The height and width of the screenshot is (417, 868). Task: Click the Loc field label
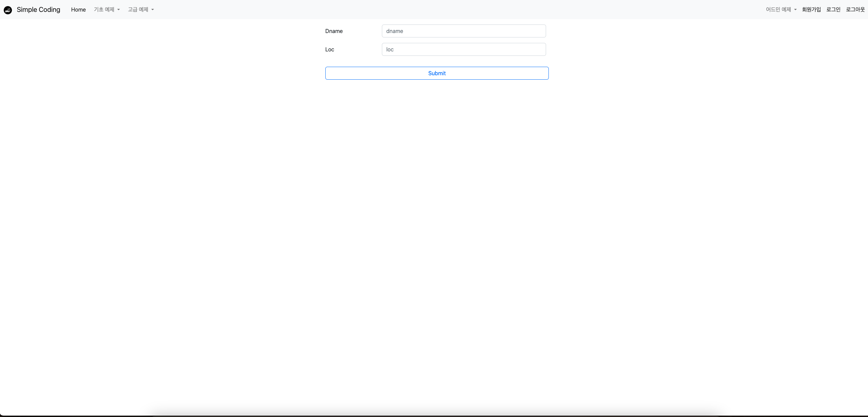pyautogui.click(x=329, y=49)
